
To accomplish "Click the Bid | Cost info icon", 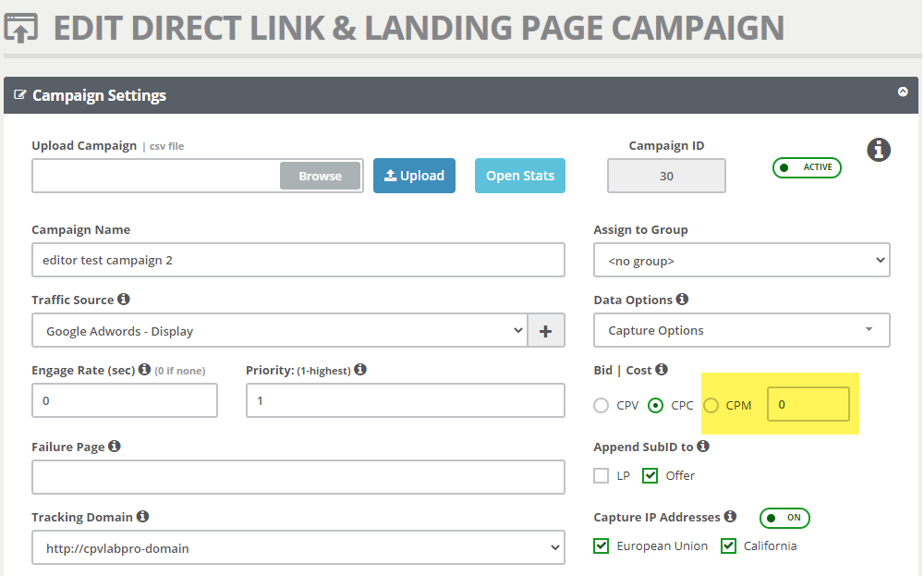I will click(662, 370).
